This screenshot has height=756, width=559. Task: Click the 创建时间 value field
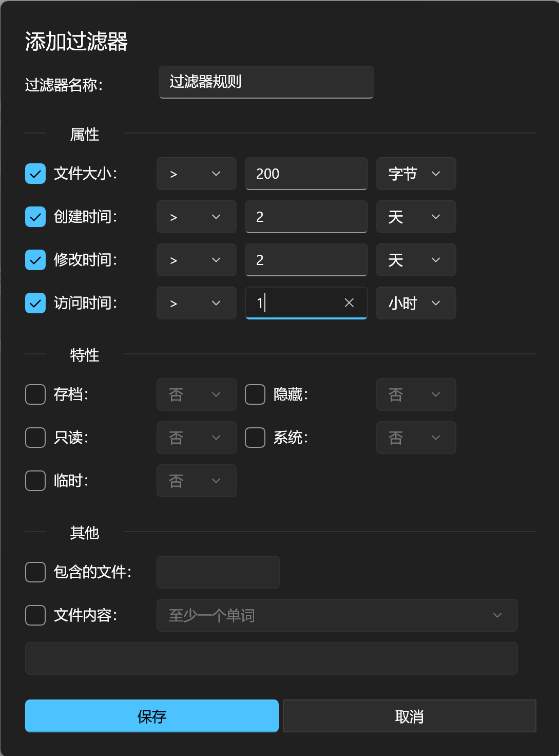click(x=306, y=217)
